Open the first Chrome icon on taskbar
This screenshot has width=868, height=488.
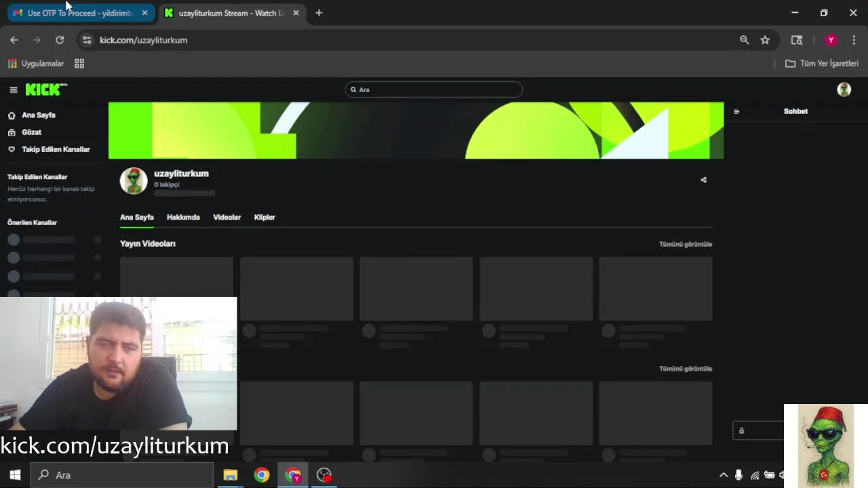pos(262,475)
